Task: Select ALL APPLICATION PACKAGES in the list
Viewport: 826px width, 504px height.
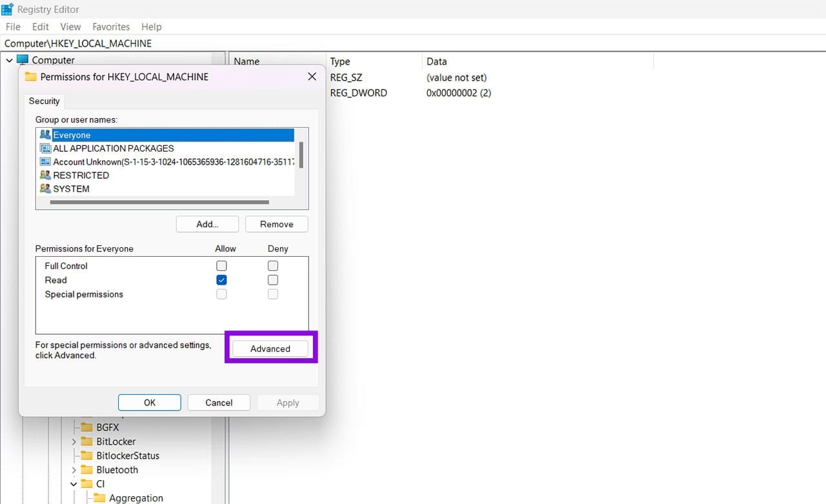Action: click(x=114, y=148)
